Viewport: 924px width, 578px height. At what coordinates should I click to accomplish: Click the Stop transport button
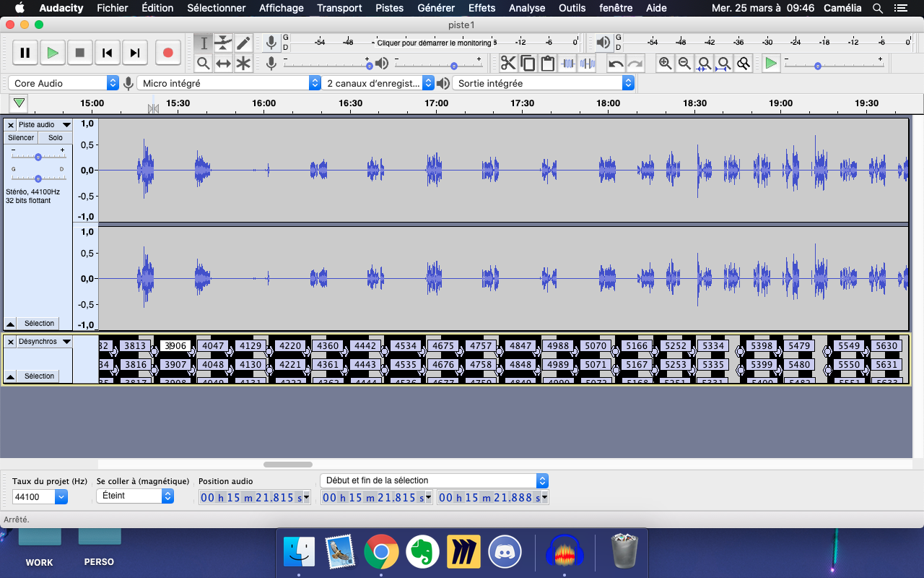pos(80,53)
